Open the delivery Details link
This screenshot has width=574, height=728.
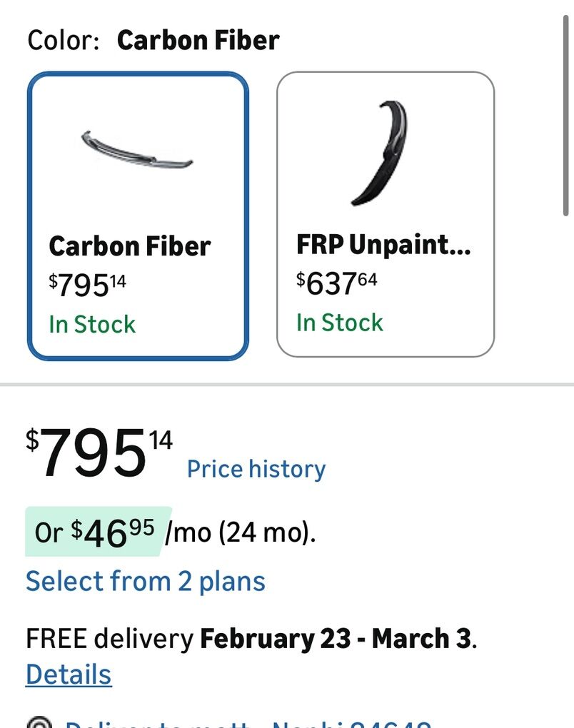[69, 674]
